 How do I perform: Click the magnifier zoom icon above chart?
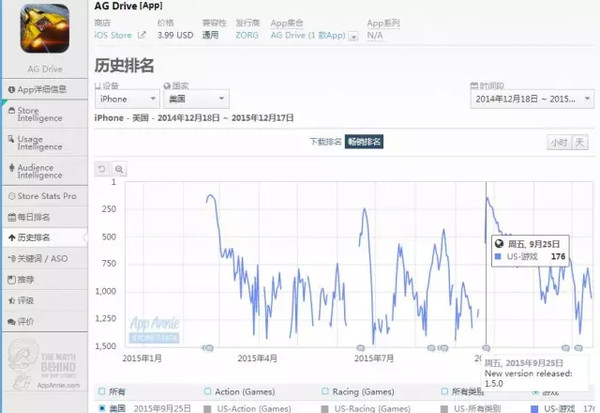(119, 169)
